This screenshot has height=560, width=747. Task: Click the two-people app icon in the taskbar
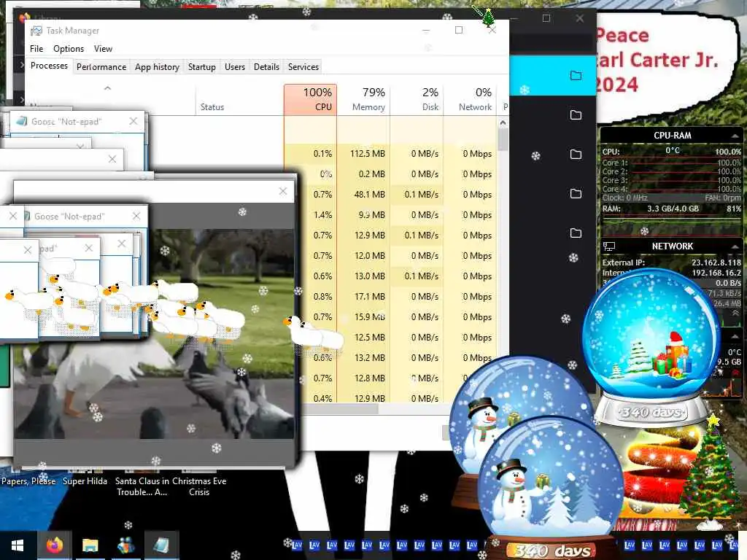[x=125, y=545]
